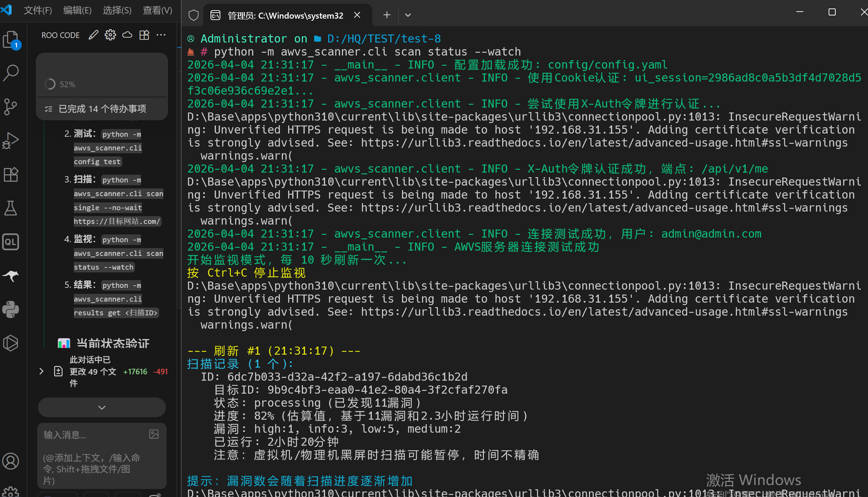Open the Extensions view icon
Screen dimensions: 868x497
pos(11,174)
